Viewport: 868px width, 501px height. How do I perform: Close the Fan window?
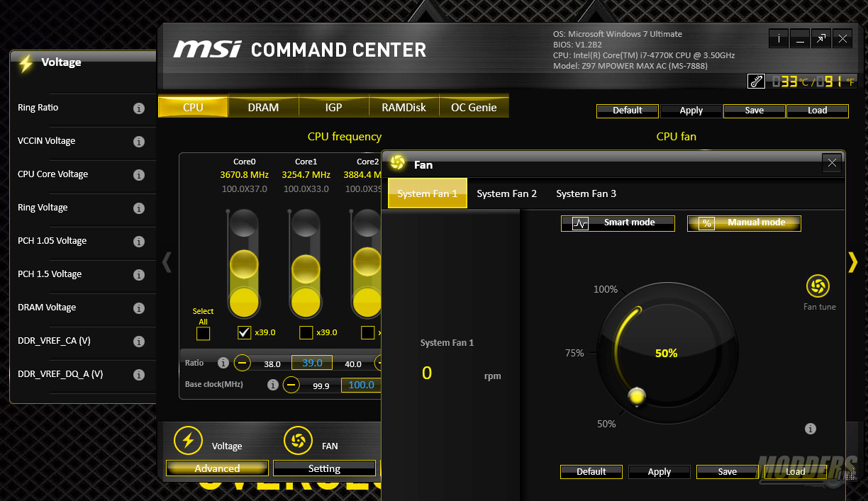coord(832,163)
